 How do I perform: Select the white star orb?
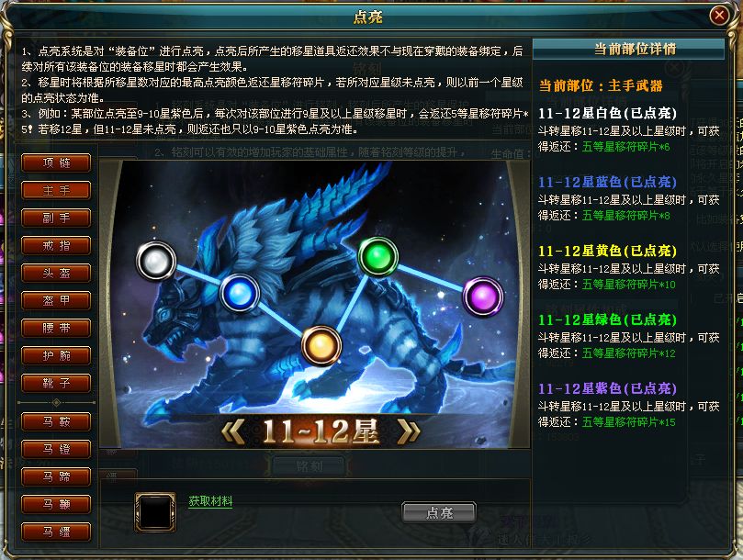(x=156, y=261)
